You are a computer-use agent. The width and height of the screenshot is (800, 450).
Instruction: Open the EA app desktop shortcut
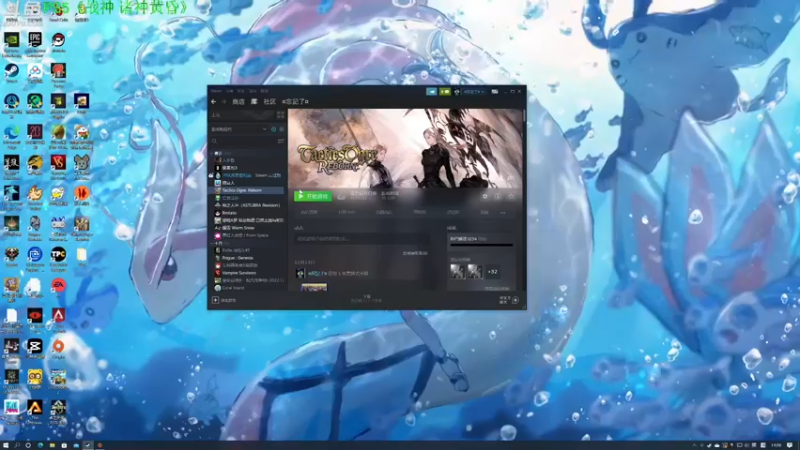click(58, 287)
